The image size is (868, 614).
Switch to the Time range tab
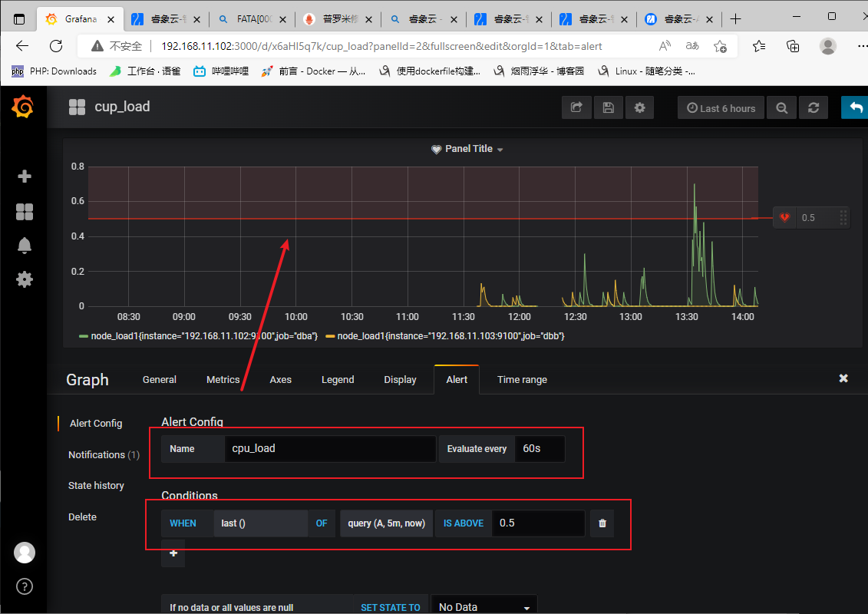pos(522,380)
